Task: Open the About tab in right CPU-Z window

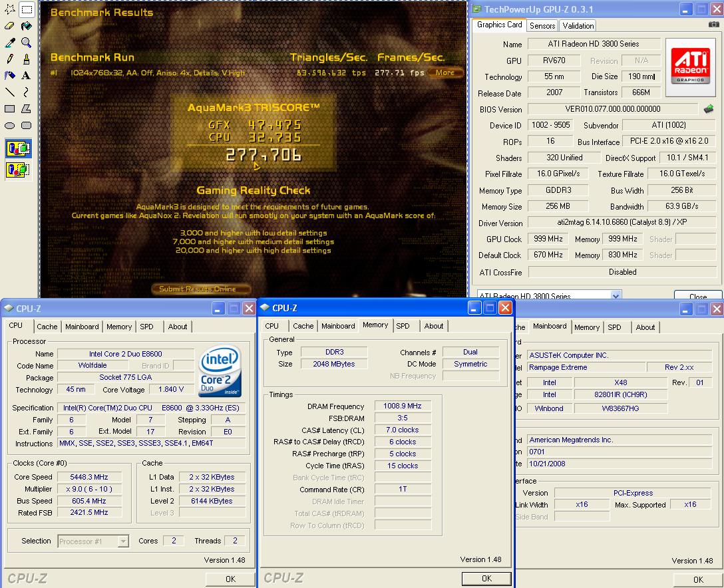Action: (645, 327)
